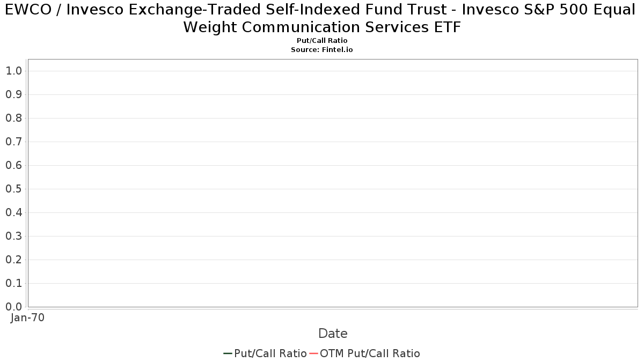
Task: Click the 0.0 y-axis tick label
Action: click(x=13, y=307)
